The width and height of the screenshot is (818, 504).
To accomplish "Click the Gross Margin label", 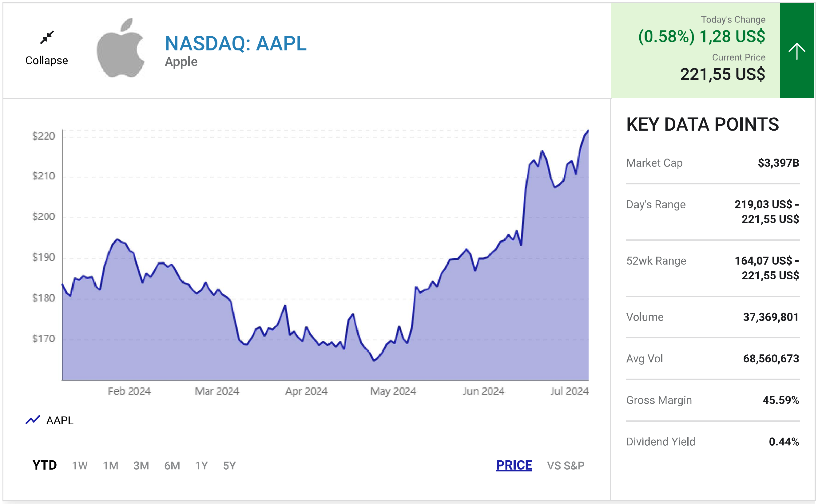I will tap(659, 400).
